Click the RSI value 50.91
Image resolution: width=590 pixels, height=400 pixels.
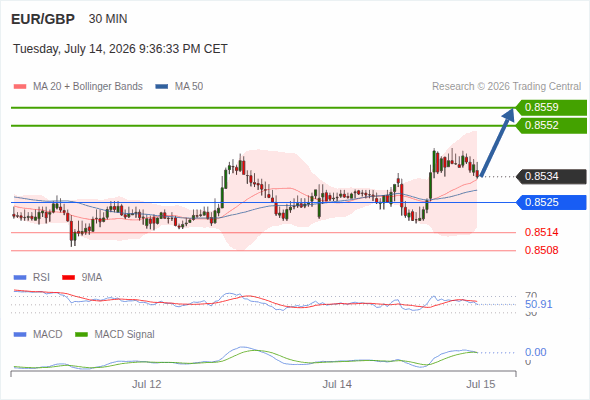point(538,304)
